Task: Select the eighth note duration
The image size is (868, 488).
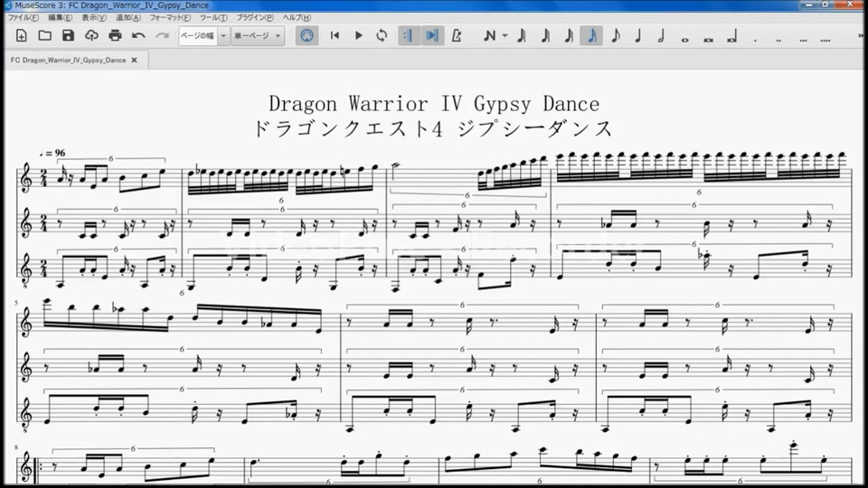Action: click(615, 36)
